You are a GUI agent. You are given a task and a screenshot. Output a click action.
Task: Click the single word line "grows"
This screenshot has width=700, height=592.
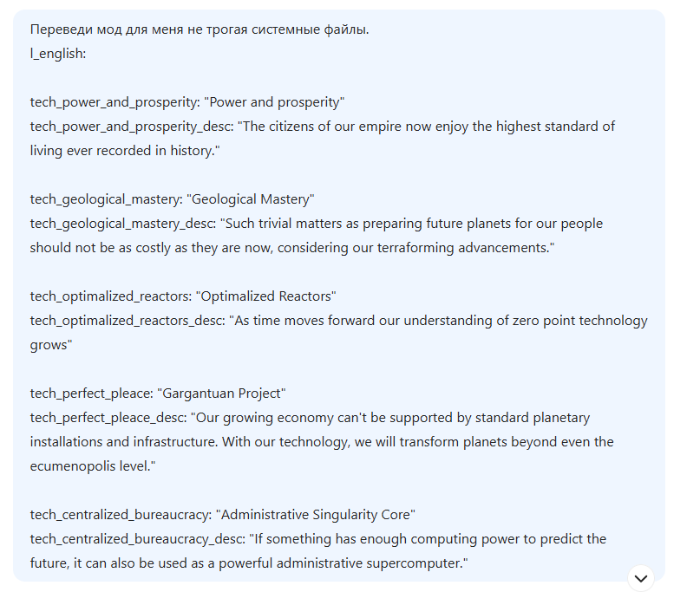51,345
